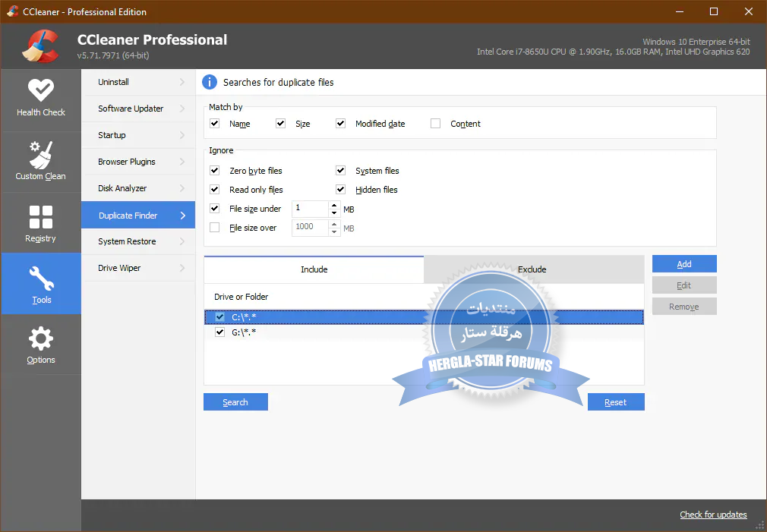Select the G:\*.* row in the list
This screenshot has width=767, height=532.
coord(424,332)
